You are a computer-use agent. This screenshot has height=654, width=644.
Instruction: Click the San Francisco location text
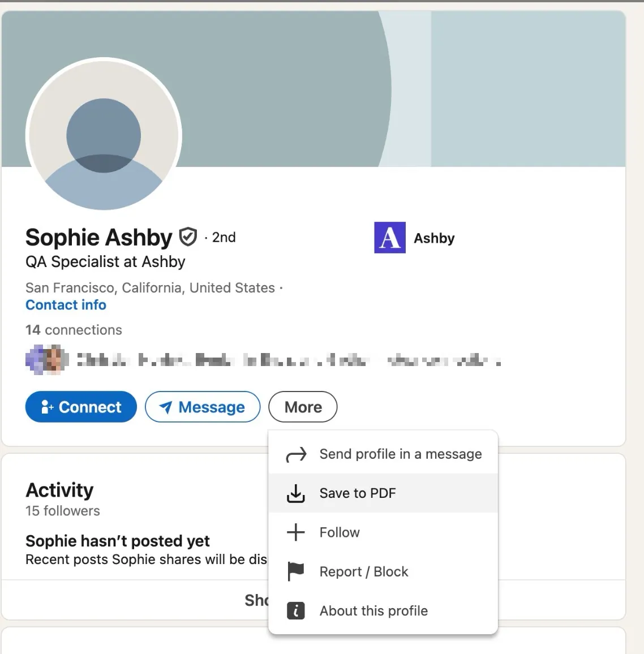(150, 288)
